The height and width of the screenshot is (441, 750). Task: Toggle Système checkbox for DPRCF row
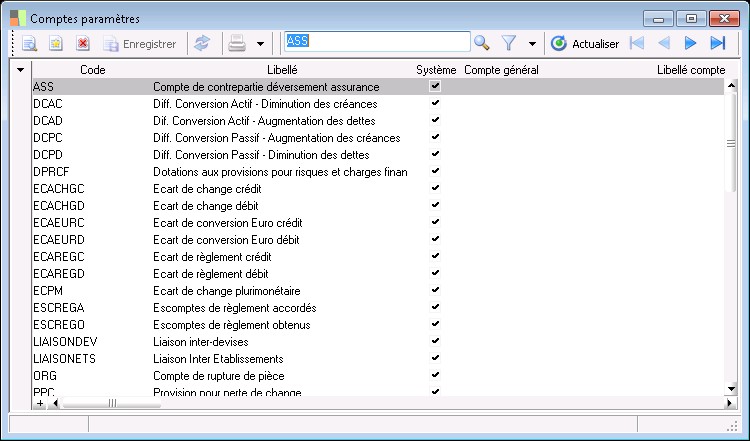click(435, 171)
